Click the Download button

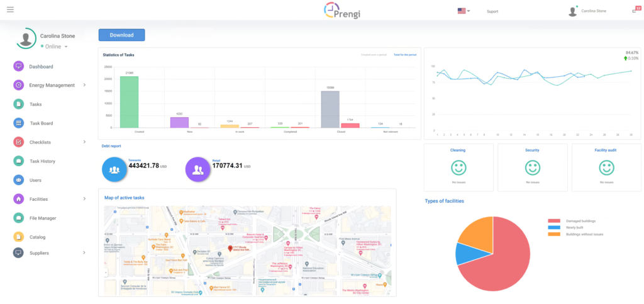(x=121, y=35)
